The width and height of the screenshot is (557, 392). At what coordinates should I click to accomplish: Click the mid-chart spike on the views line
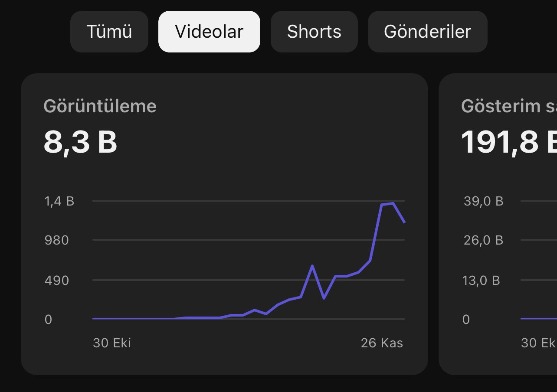tap(312, 265)
